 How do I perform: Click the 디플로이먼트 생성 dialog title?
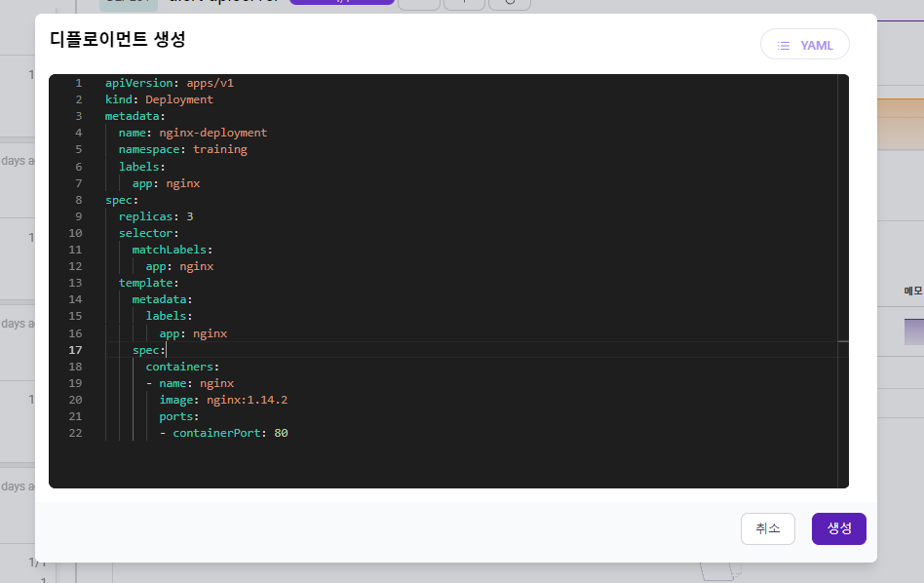point(118,40)
